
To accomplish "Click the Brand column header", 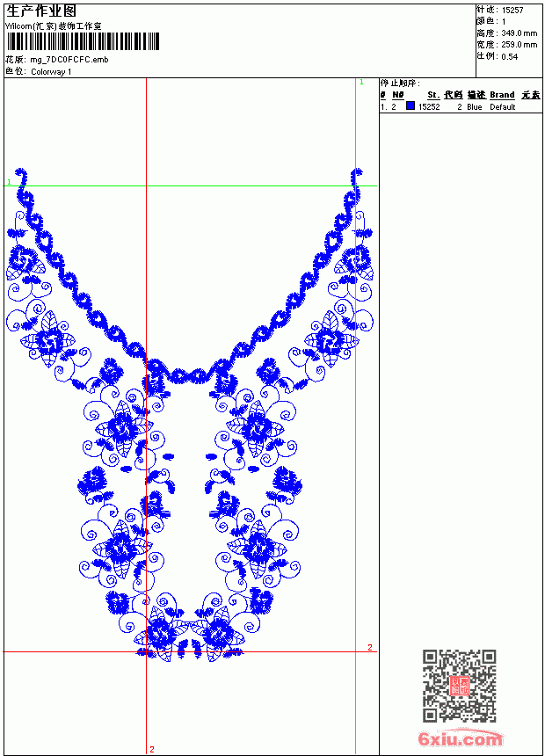I will 502,95.
